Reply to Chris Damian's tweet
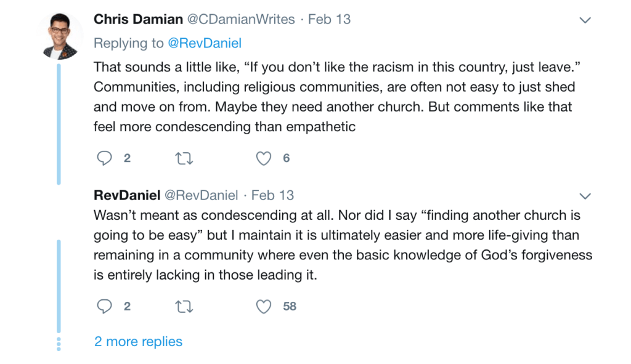 click(105, 158)
